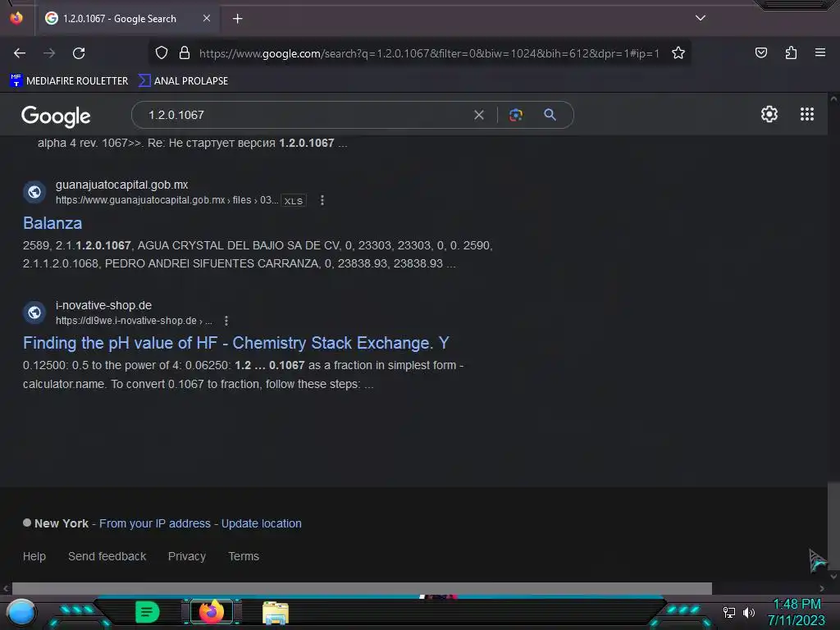Click the Google logo

tap(56, 116)
